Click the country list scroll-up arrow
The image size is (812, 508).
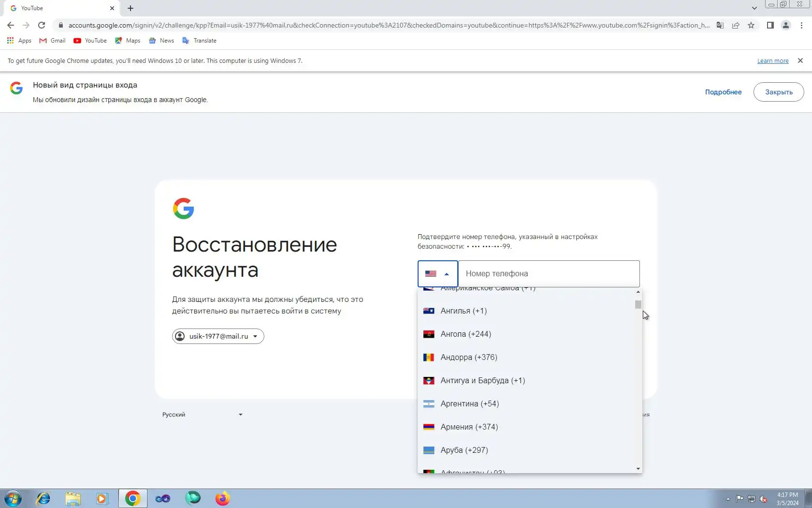(638, 292)
